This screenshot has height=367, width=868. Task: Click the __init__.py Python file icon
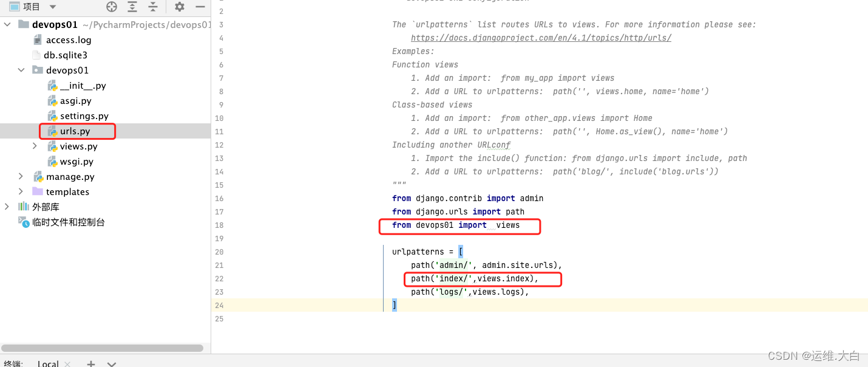[x=52, y=85]
